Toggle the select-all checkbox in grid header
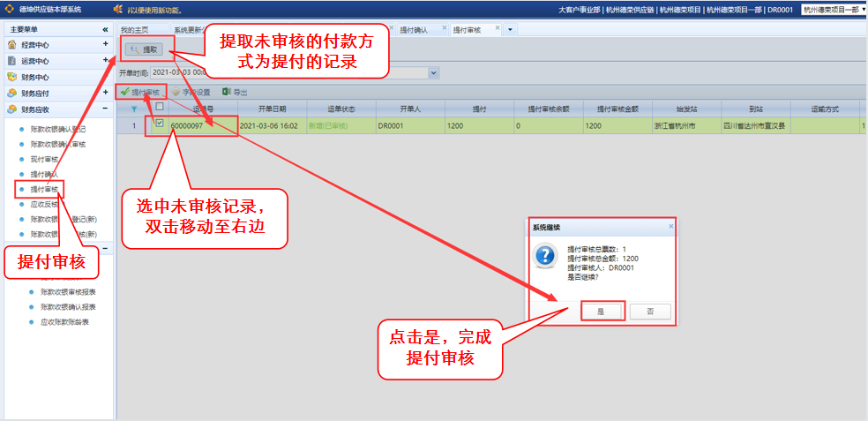The image size is (868, 421). (159, 109)
